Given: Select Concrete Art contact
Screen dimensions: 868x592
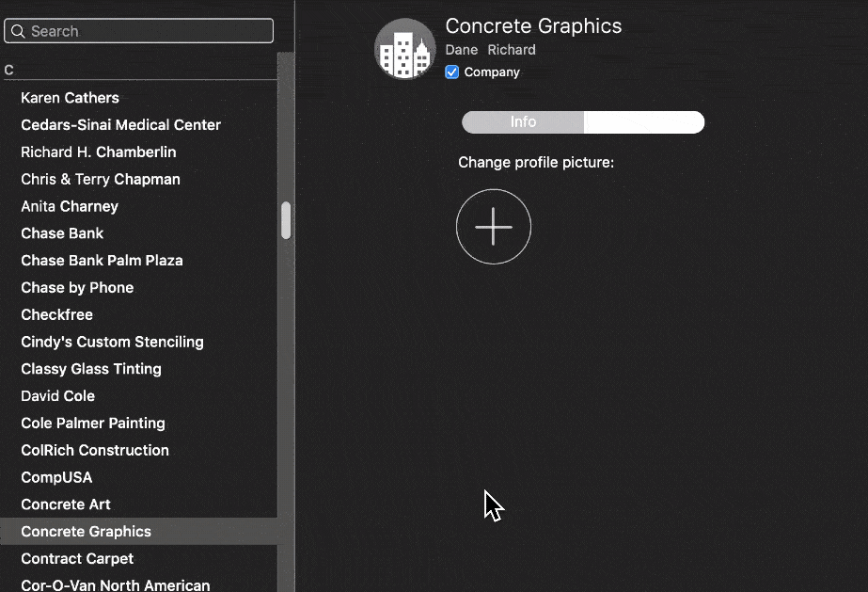Looking at the screenshot, I should (138, 504).
